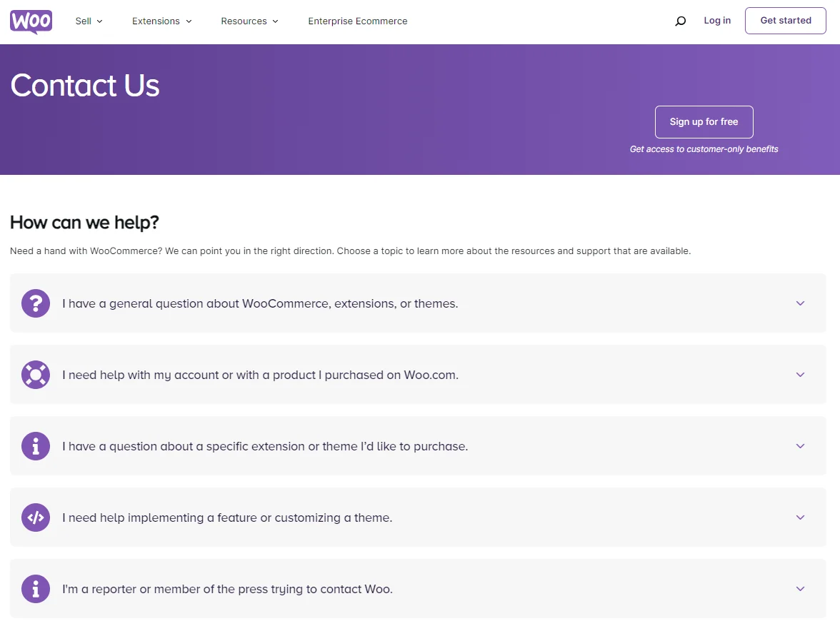Expand chevron for general question about WooCommerce
The image size is (840, 626).
click(x=800, y=303)
